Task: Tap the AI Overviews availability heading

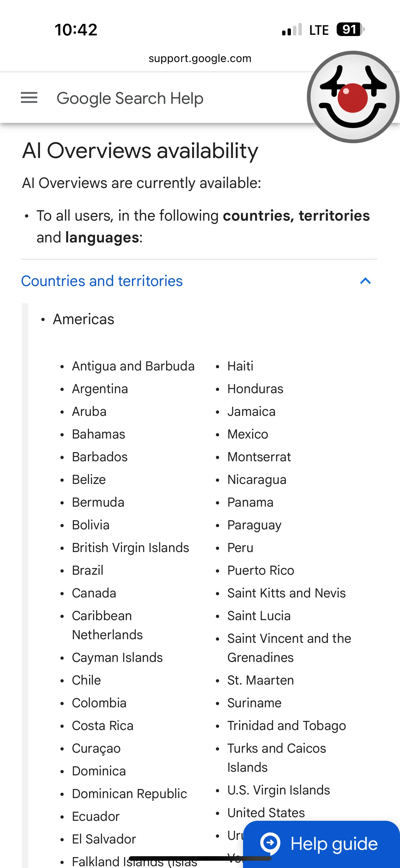Action: point(140,150)
